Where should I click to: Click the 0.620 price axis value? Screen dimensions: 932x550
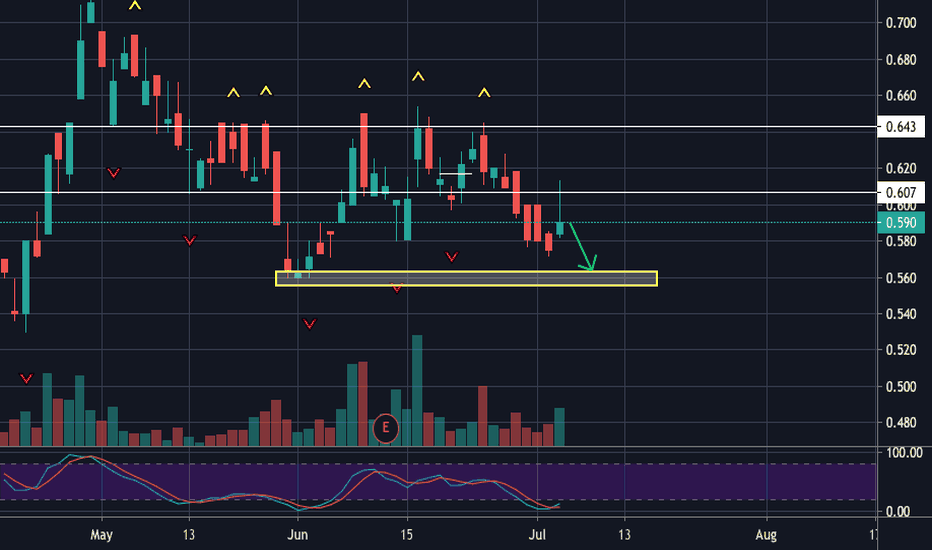click(x=900, y=168)
